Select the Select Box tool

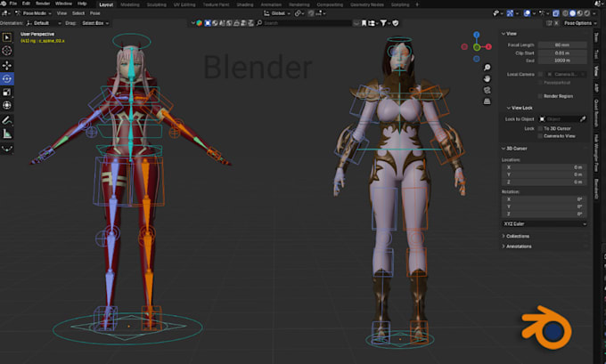coord(7,37)
